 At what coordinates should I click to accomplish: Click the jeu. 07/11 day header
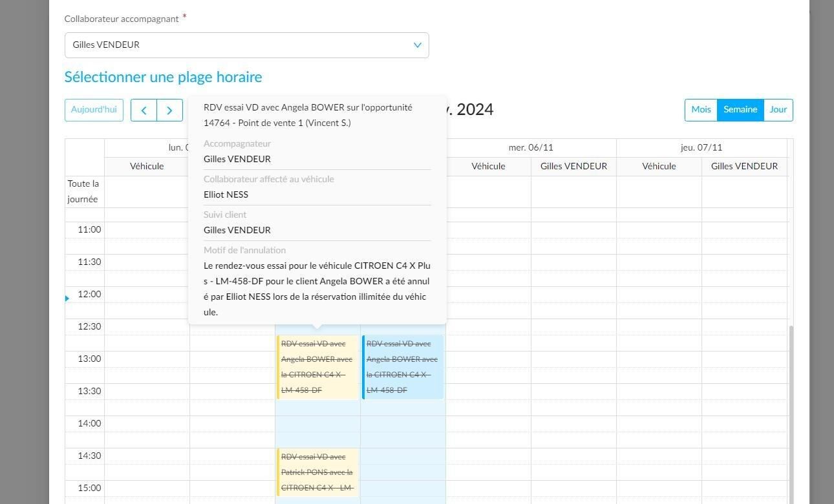point(701,147)
